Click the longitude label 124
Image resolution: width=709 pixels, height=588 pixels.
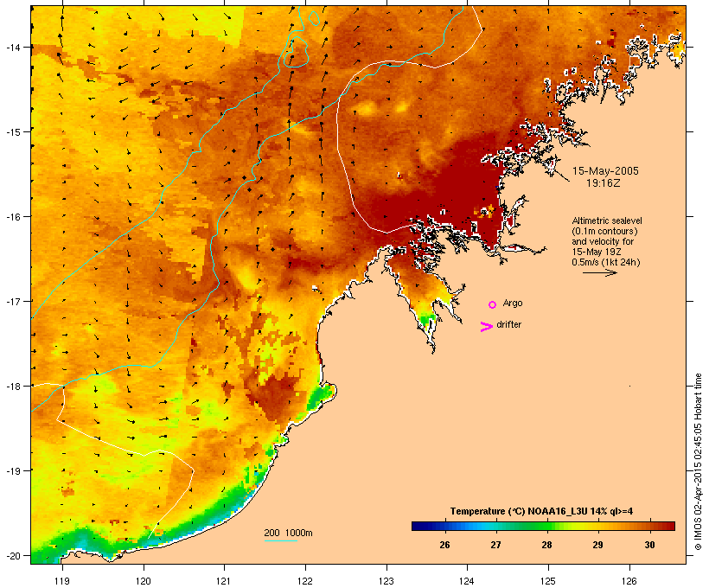[467, 581]
